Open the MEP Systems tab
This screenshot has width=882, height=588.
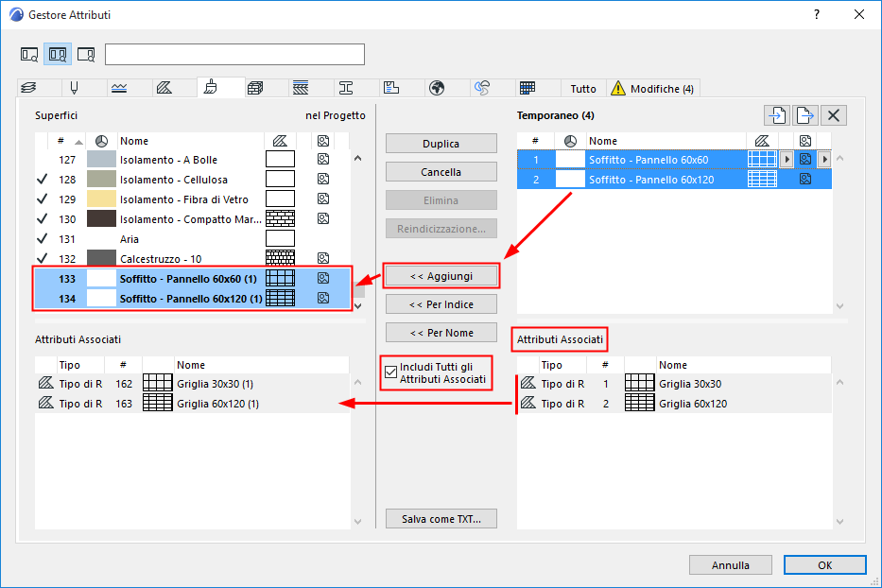(482, 88)
